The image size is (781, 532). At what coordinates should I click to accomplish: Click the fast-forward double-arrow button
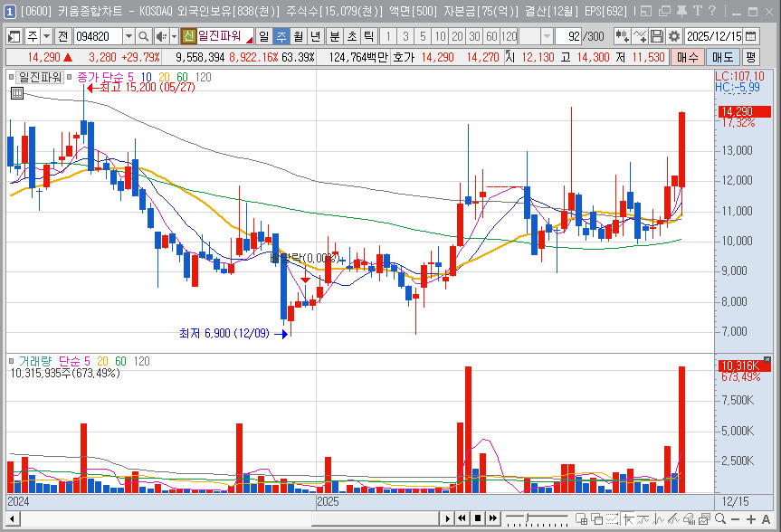coord(493,518)
